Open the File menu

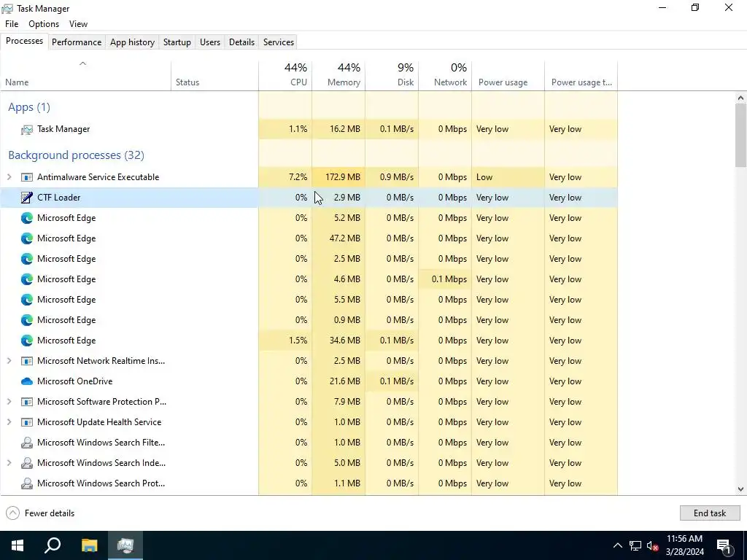[x=12, y=24]
